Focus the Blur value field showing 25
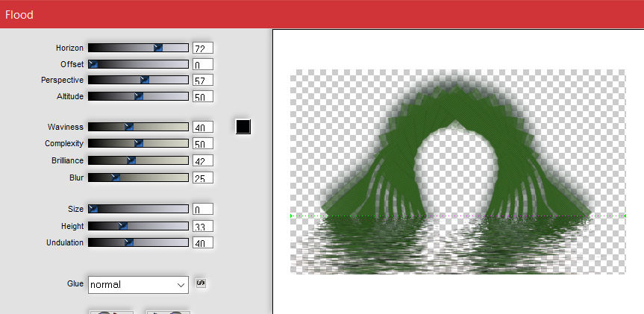 coord(202,178)
